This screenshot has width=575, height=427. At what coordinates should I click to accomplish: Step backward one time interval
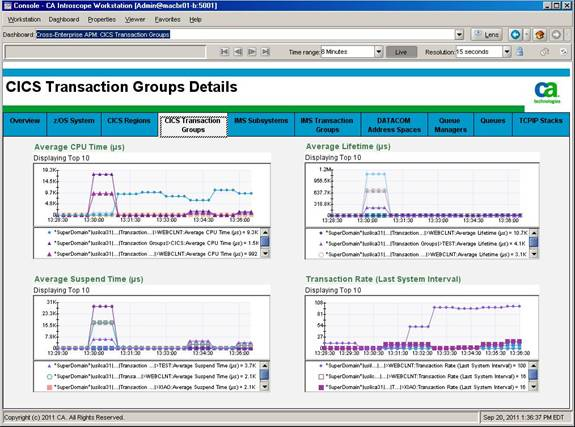click(238, 52)
